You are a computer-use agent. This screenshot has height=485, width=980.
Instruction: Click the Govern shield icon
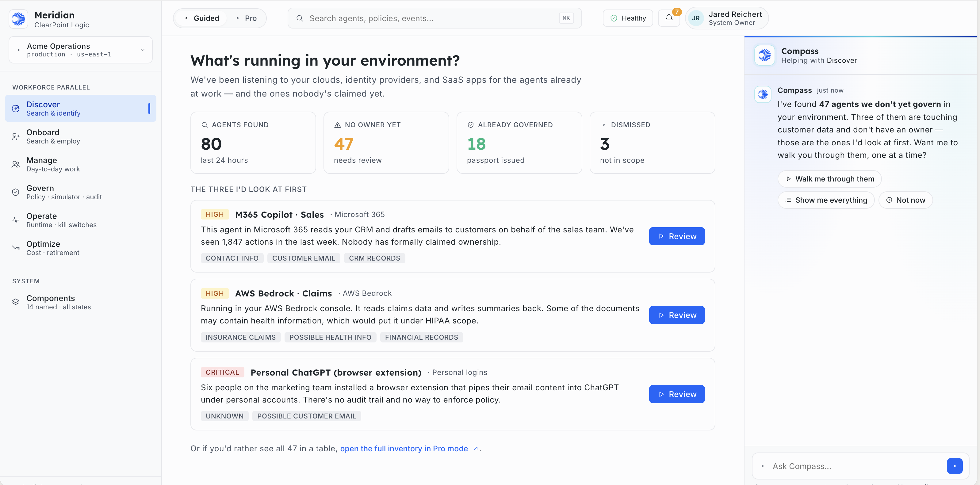[x=16, y=192]
